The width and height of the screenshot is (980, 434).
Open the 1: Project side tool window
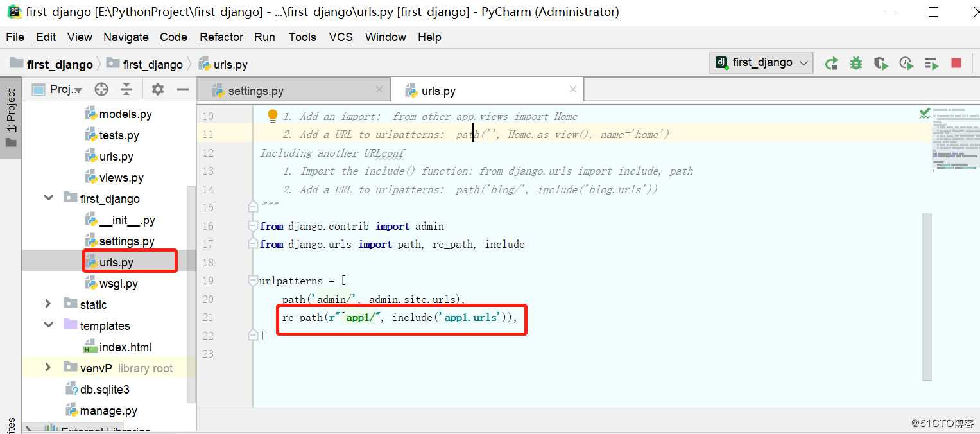11,117
